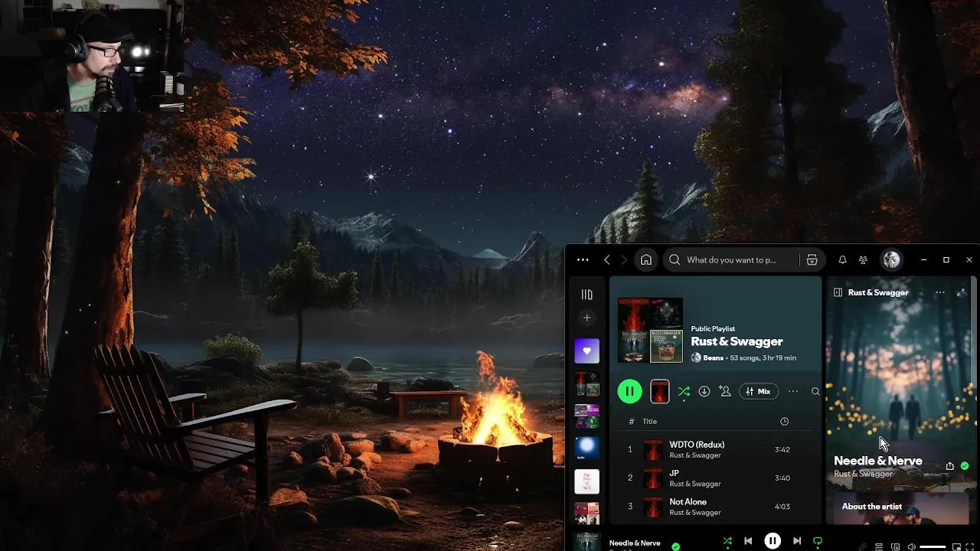Download the Rust & Swagger playlist
980x551 pixels.
704,392
